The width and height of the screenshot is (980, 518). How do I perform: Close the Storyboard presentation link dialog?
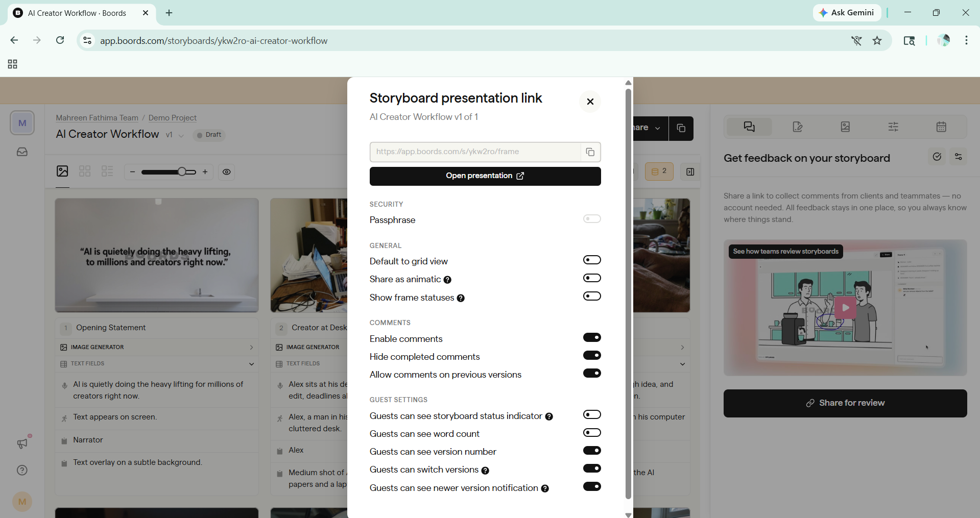pos(590,102)
